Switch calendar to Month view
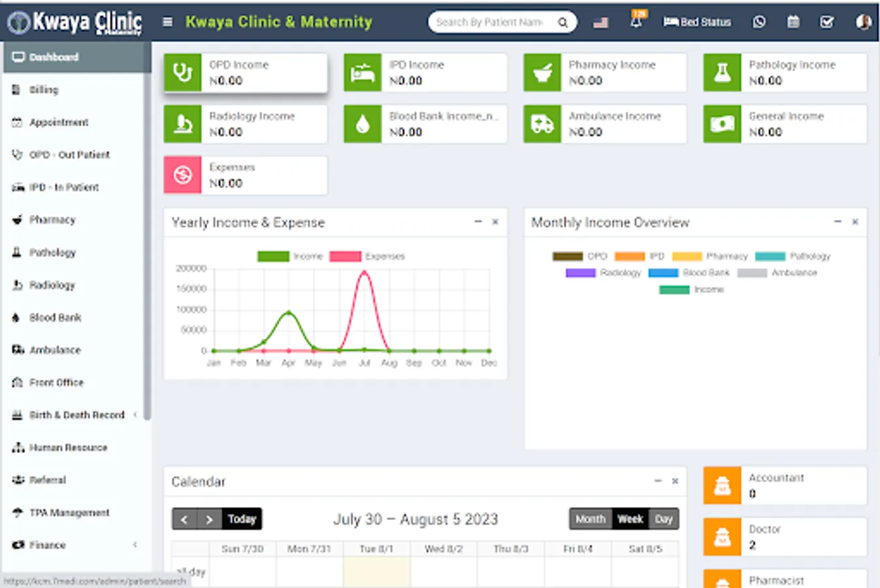880x588 pixels. click(x=591, y=519)
